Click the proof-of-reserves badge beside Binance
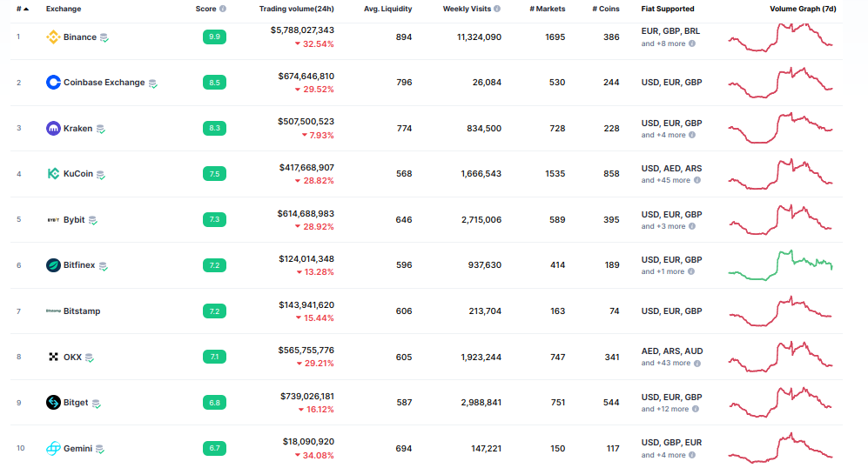Screen dimensions: 868x468 click(x=104, y=37)
